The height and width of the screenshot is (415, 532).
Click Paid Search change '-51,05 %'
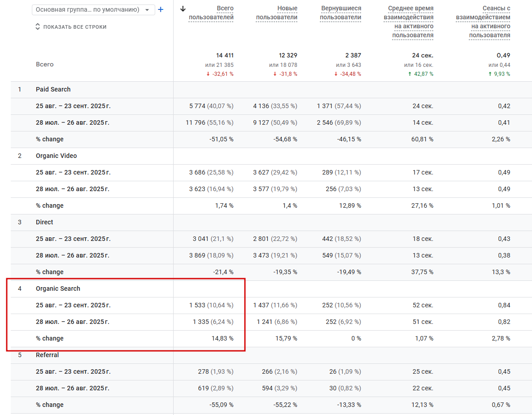221,139
